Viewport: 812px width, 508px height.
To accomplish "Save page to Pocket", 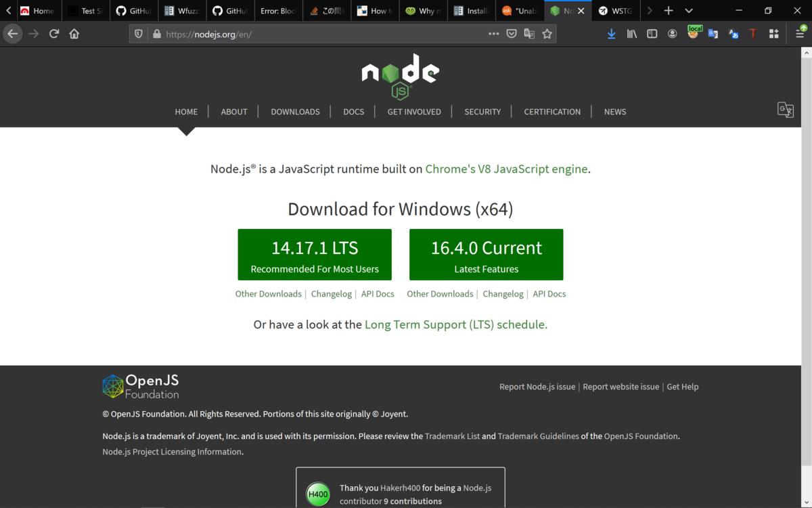I will pyautogui.click(x=512, y=34).
